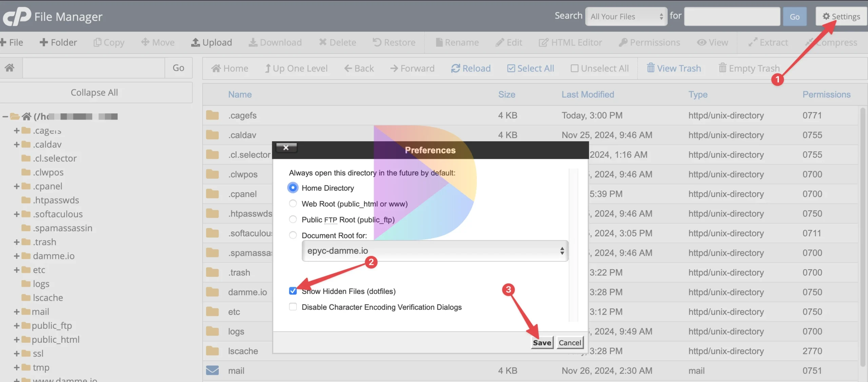Click the search text input field
The height and width of the screenshot is (382, 868).
pyautogui.click(x=732, y=16)
